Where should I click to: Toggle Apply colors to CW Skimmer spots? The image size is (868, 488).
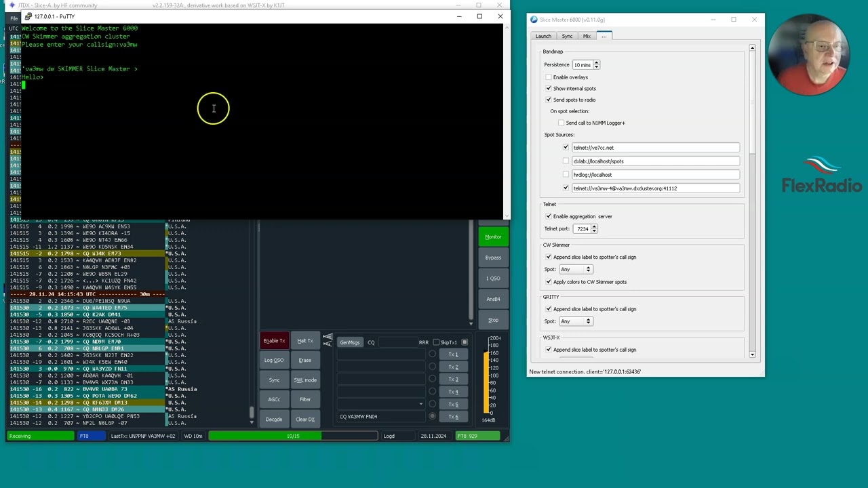click(x=549, y=282)
